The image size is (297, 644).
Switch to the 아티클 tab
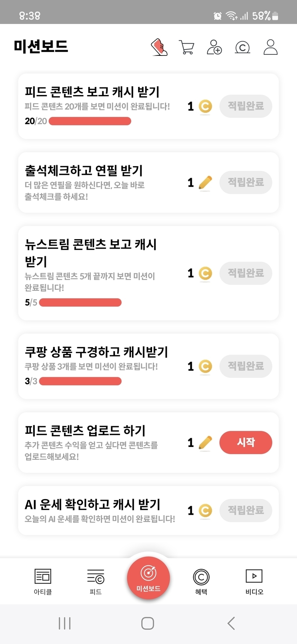tap(43, 581)
